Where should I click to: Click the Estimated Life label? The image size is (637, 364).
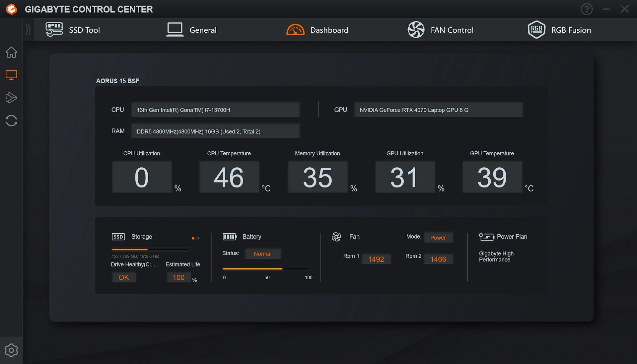tap(183, 264)
